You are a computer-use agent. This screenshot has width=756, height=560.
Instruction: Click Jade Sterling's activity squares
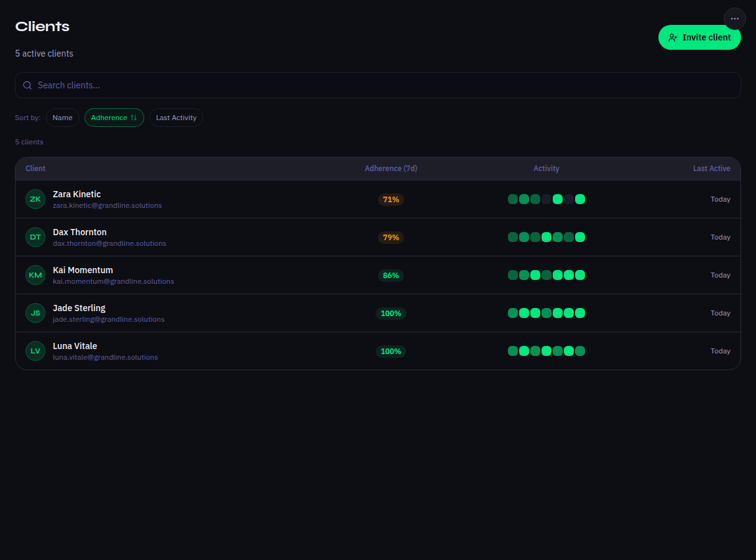click(x=546, y=313)
